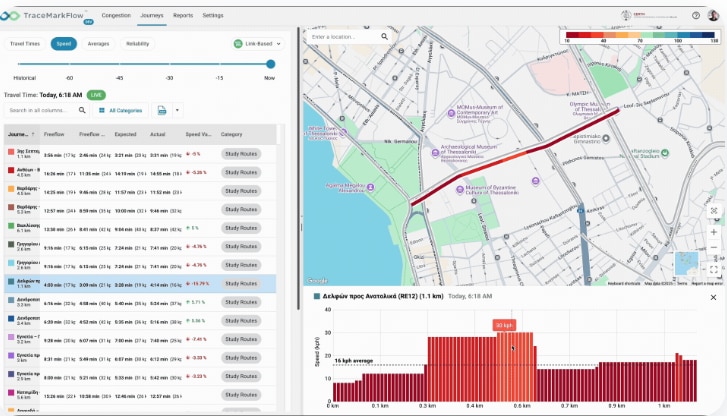Click the search magnifier in the table filter
Viewport: 727px width, 416px height.
pyautogui.click(x=82, y=110)
